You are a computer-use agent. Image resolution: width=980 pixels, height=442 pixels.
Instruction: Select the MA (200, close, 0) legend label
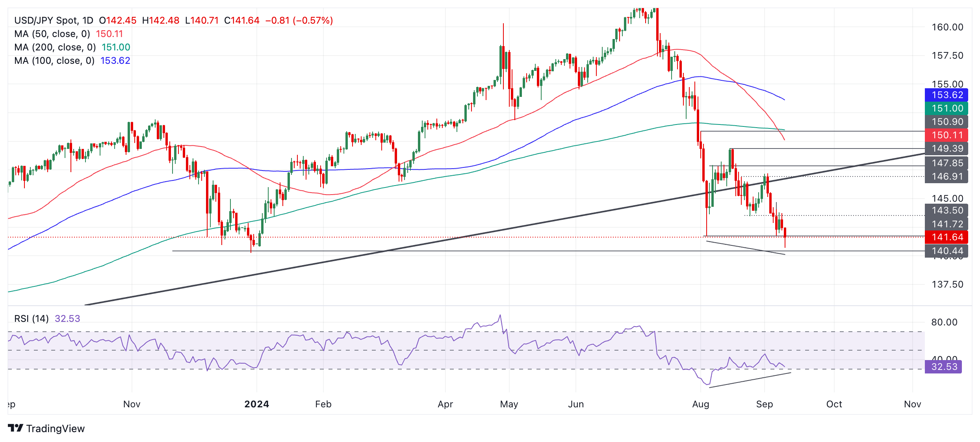(55, 47)
